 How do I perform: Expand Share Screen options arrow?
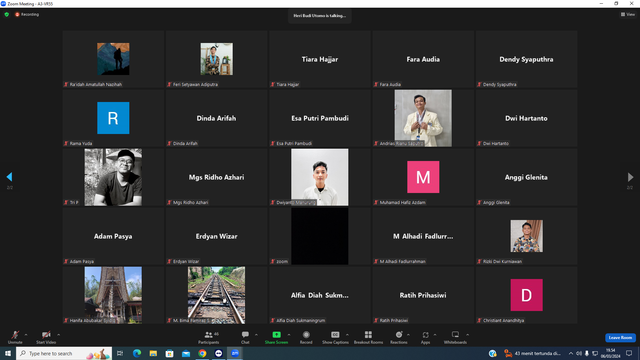289,335
